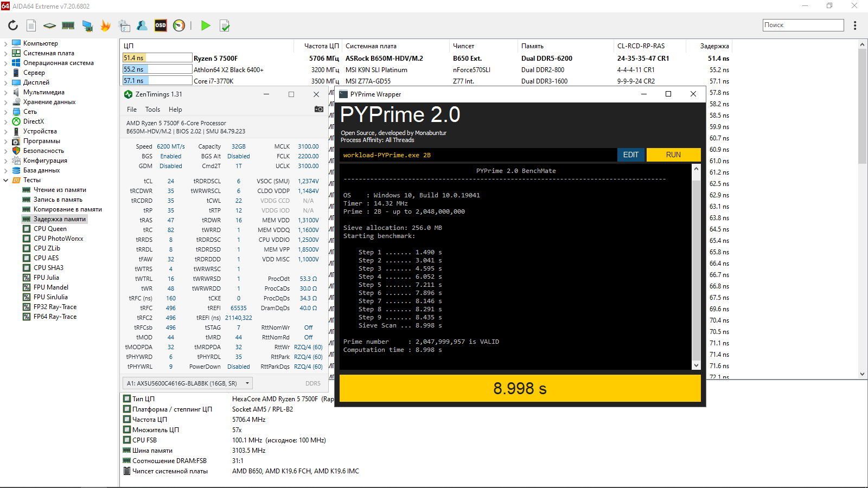Select the Задержка памяти test in tree
Image resolution: width=868 pixels, height=488 pixels.
tap(60, 219)
